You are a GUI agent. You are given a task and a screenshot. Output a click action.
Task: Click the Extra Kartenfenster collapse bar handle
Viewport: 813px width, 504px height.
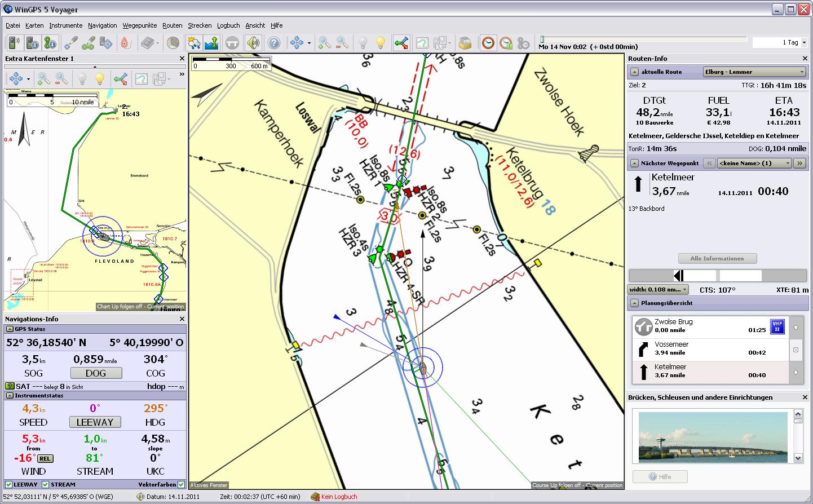(x=95, y=67)
